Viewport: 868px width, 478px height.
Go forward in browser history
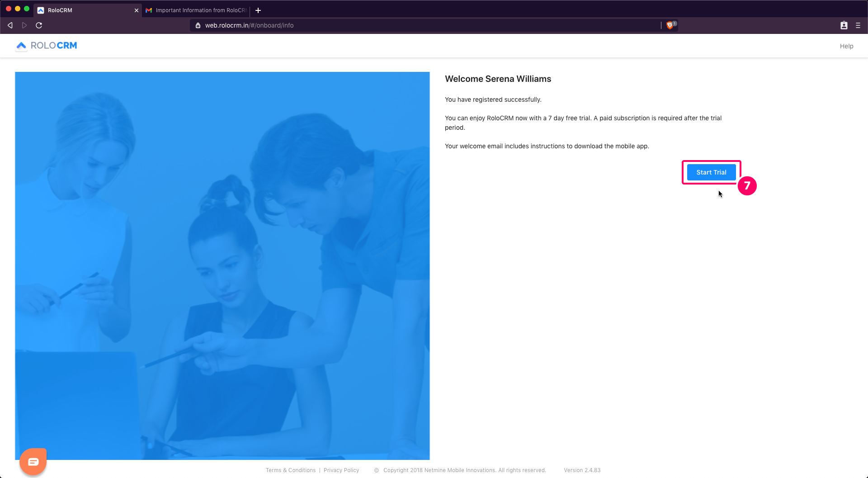[24, 25]
